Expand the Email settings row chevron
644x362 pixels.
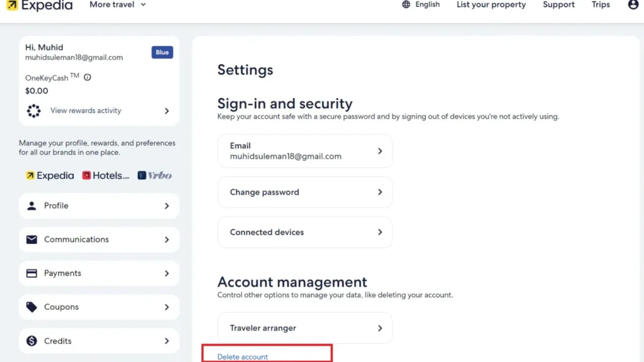(x=380, y=151)
